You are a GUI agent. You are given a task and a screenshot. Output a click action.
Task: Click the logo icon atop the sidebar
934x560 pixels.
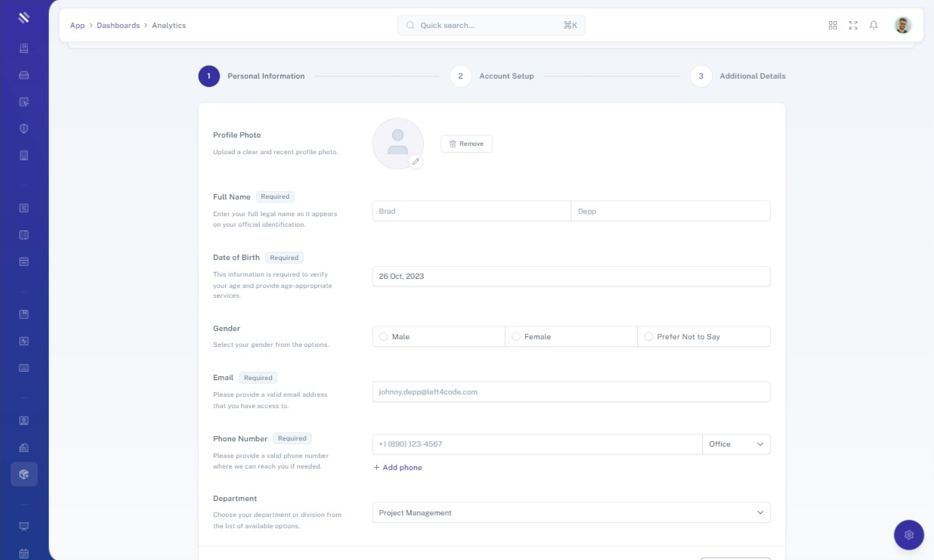pyautogui.click(x=24, y=17)
